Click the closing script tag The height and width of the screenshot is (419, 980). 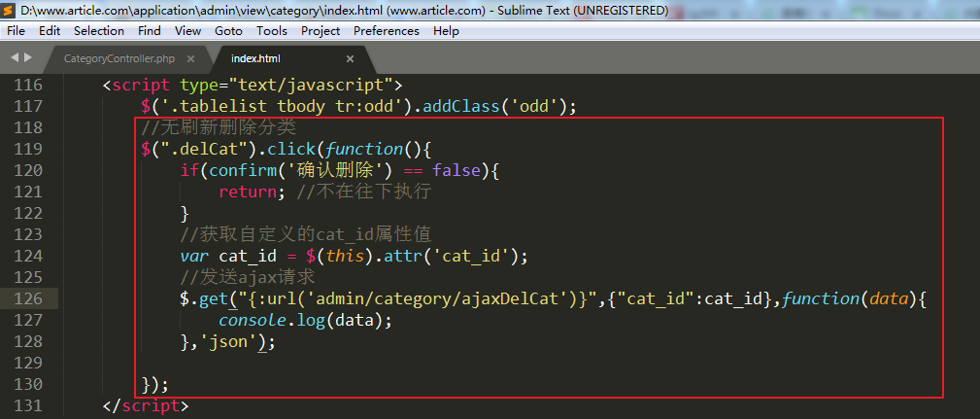point(146,405)
